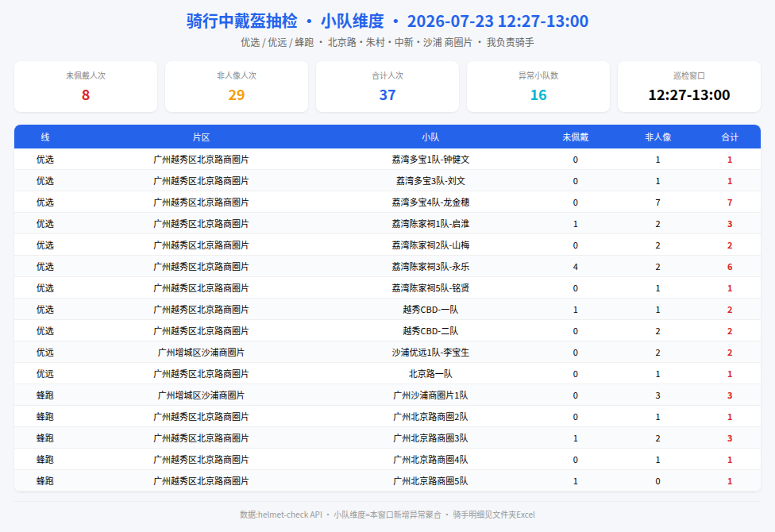Image resolution: width=775 pixels, height=532 pixels.
Task: Click 广州增城区沙浦商圈片 in 广州沙浦商圈片1队 row
Action: click(x=201, y=395)
